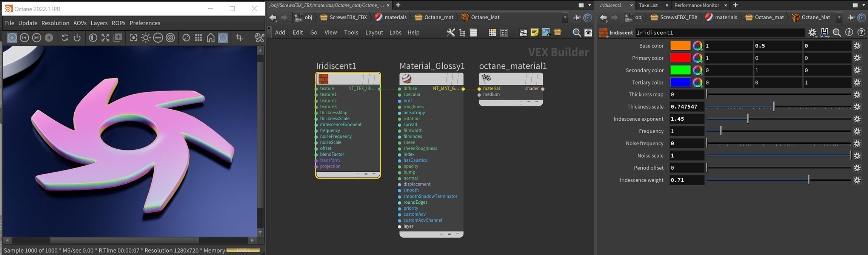Pause the IPR render

[49, 38]
